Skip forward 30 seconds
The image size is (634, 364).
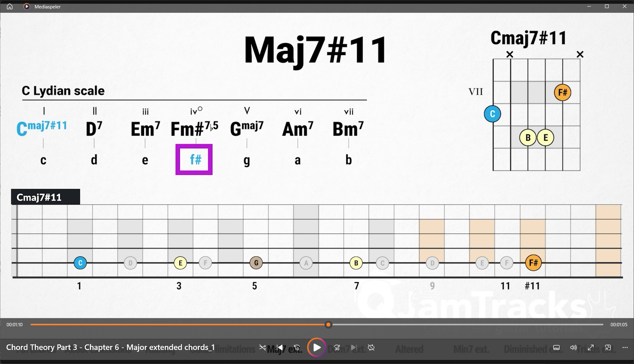point(337,347)
